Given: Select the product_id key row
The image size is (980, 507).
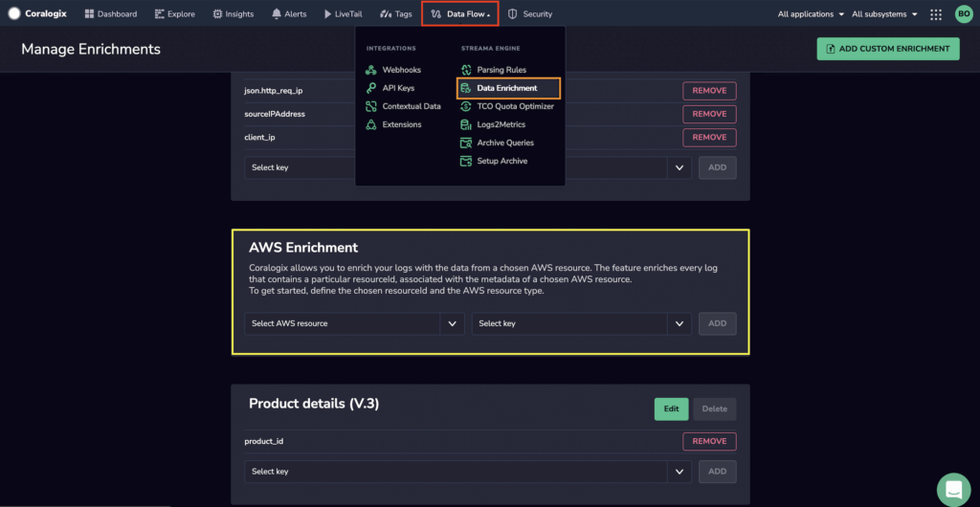Looking at the screenshot, I should coord(490,441).
